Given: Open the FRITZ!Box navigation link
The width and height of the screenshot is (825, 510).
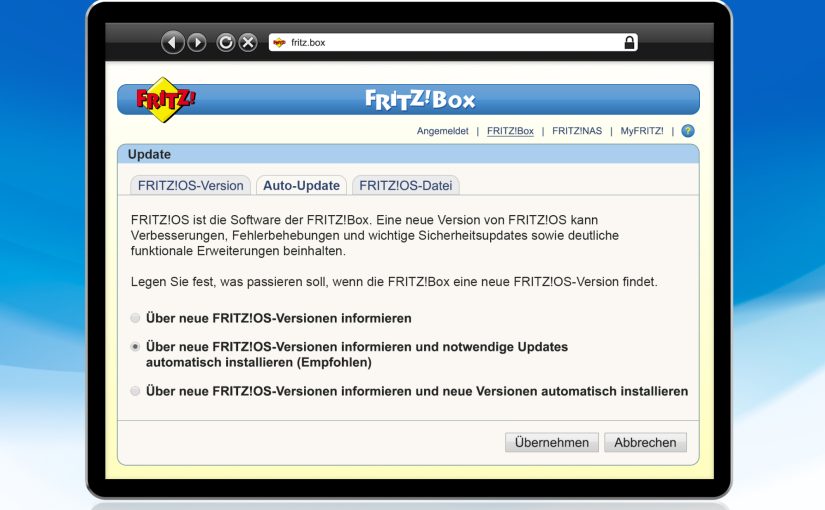Looking at the screenshot, I should coord(510,131).
